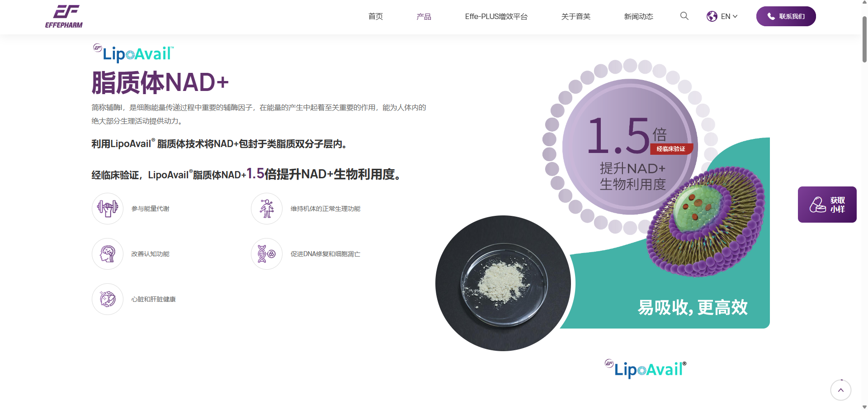Click the DNA repair icon

coord(267,254)
